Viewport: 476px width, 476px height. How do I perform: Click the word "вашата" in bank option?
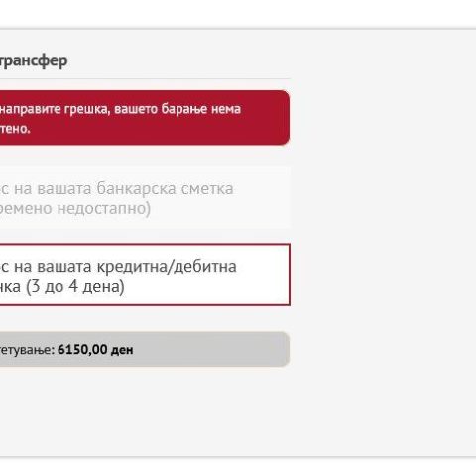(64, 189)
